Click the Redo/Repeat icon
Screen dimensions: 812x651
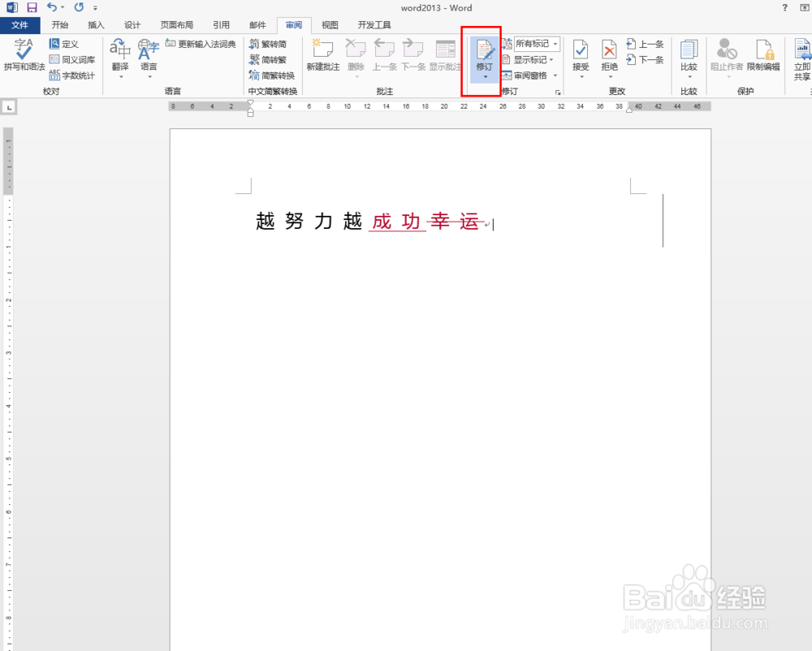click(79, 7)
